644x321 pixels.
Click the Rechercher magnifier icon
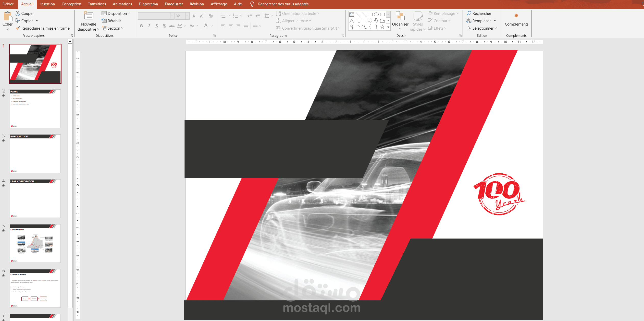pos(469,13)
